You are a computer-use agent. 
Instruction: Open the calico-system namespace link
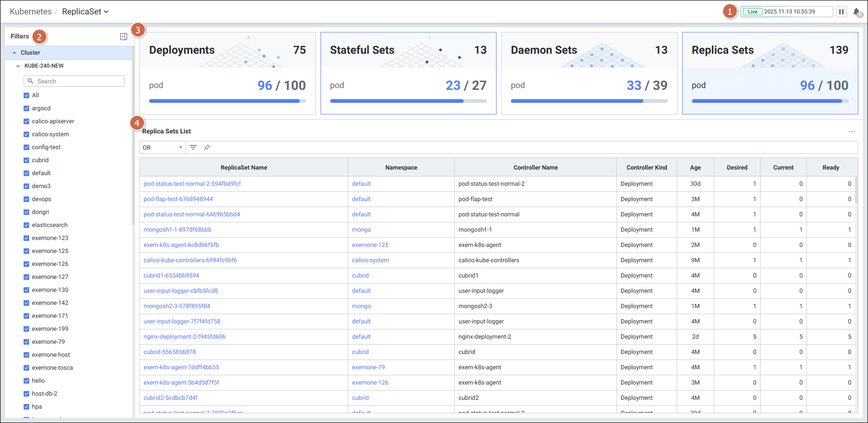pyautogui.click(x=370, y=260)
